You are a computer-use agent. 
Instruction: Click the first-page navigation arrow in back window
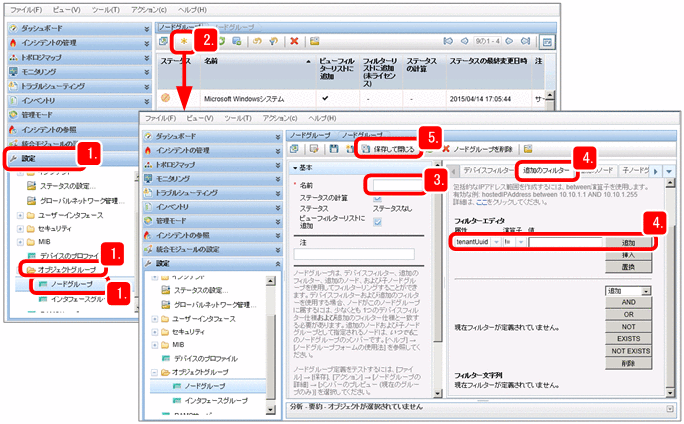(448, 41)
